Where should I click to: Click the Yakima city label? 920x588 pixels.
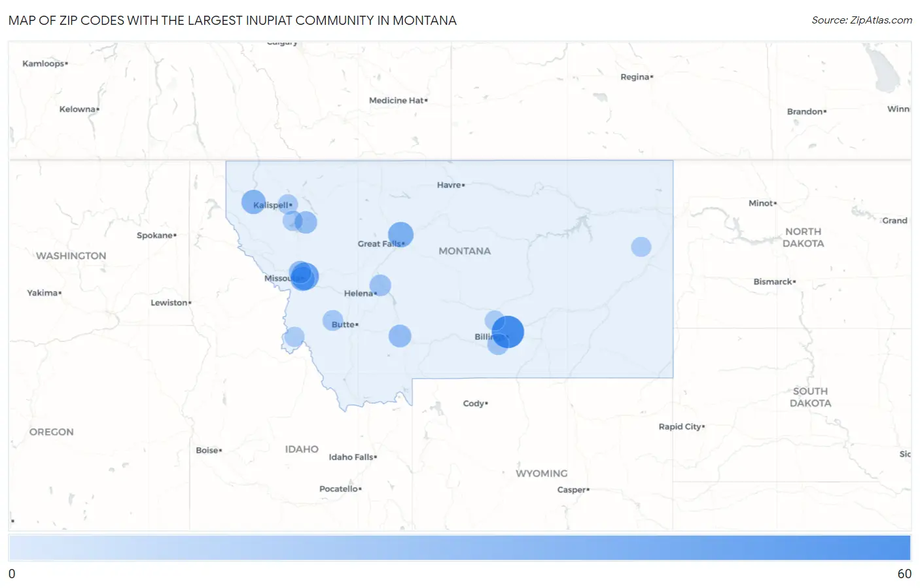coord(44,293)
